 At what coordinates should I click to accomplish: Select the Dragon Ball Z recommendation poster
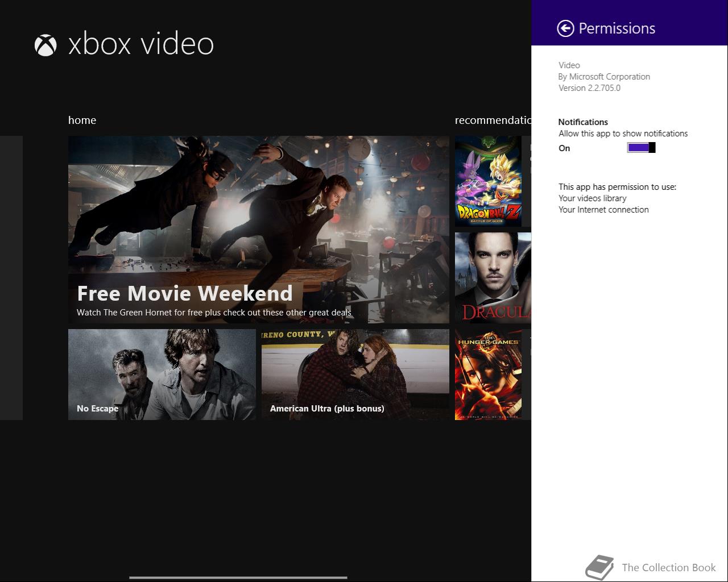coord(488,181)
